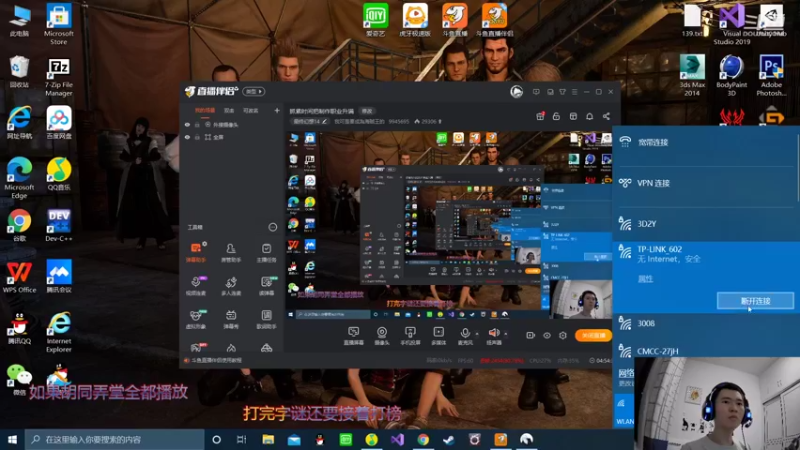Open the Dev-C++ desktop shortcut
Viewport: 800px width, 450px height.
click(x=59, y=225)
